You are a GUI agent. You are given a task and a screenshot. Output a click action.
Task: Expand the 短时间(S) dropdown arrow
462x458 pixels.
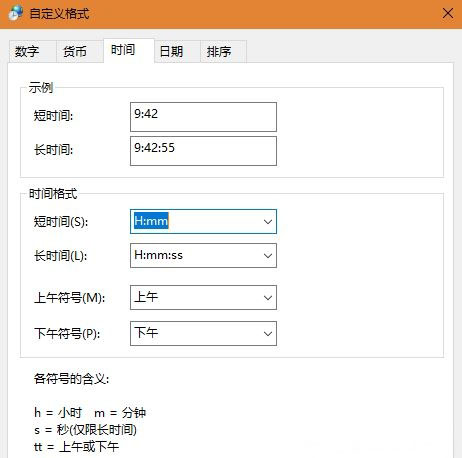coord(268,222)
